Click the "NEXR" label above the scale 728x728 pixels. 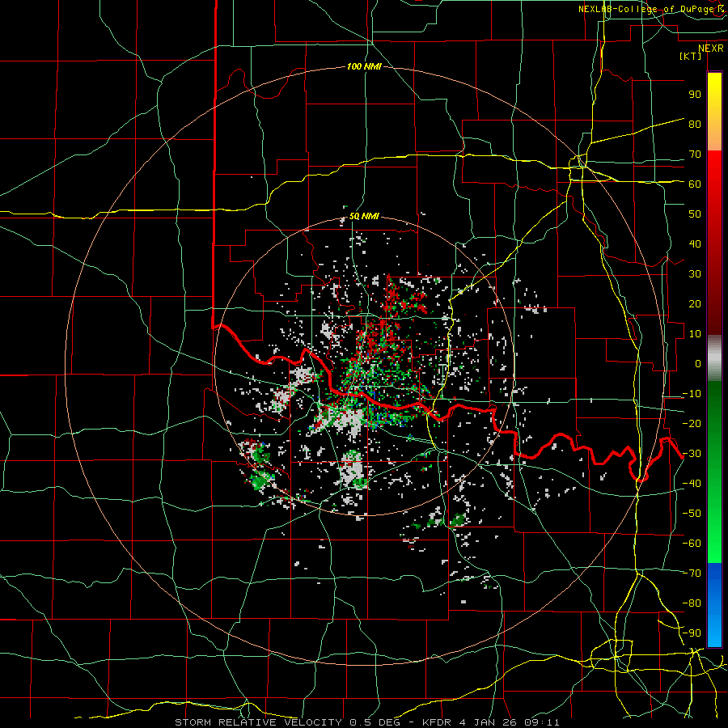(x=710, y=49)
